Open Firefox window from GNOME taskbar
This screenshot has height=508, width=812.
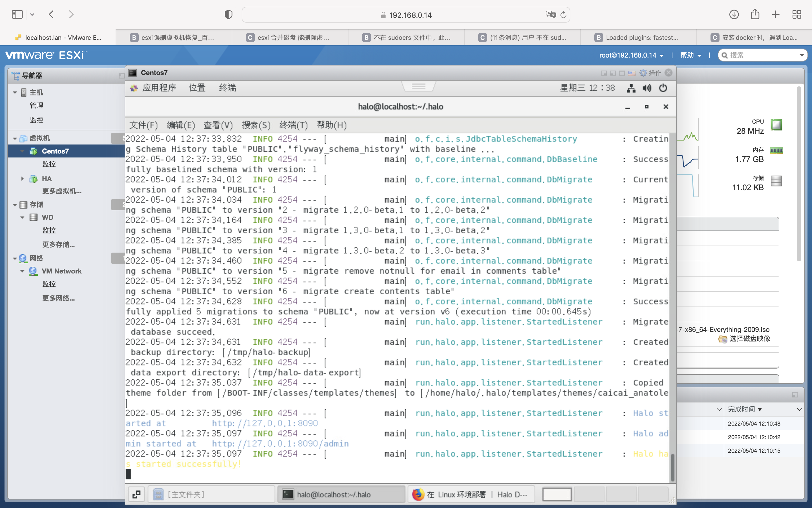(471, 494)
